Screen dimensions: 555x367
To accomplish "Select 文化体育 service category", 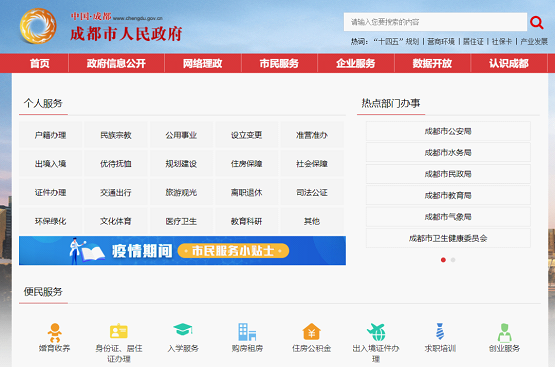I will [116, 221].
